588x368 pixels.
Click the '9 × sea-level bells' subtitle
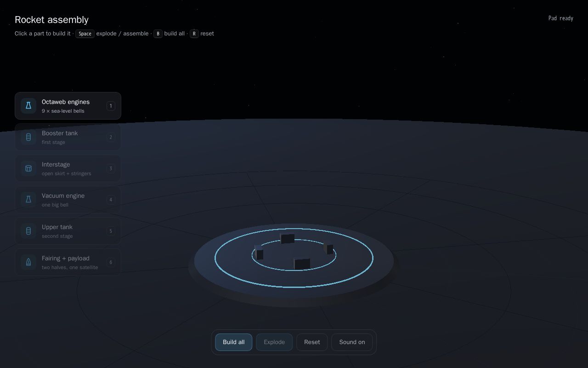pos(63,111)
